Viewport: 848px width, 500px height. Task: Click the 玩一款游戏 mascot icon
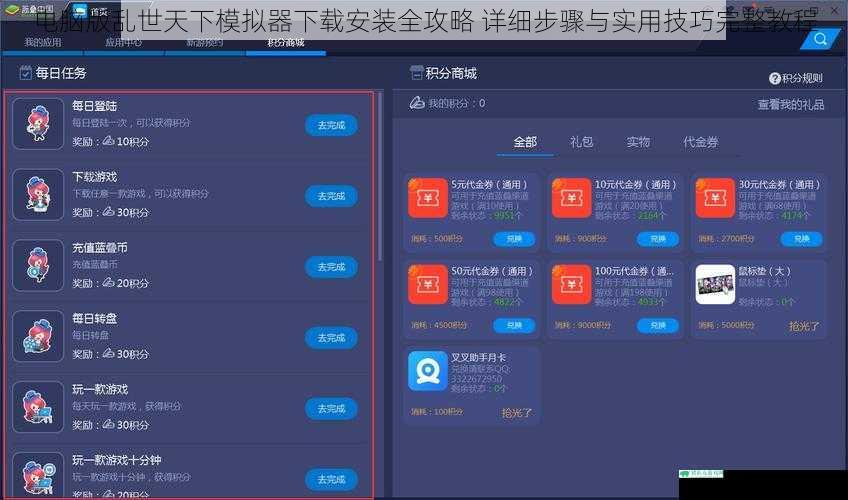[38, 407]
